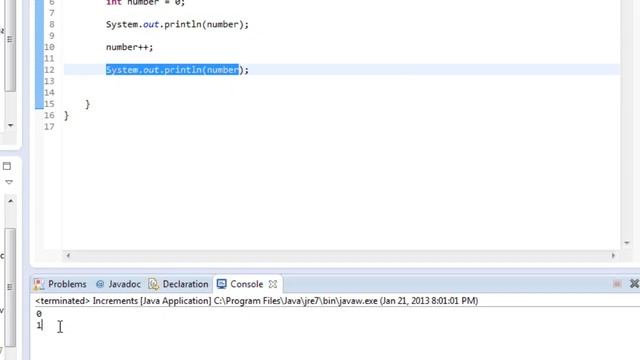Open the left sidebar view menu triangle
The height and width of the screenshot is (360, 640).
(9, 182)
